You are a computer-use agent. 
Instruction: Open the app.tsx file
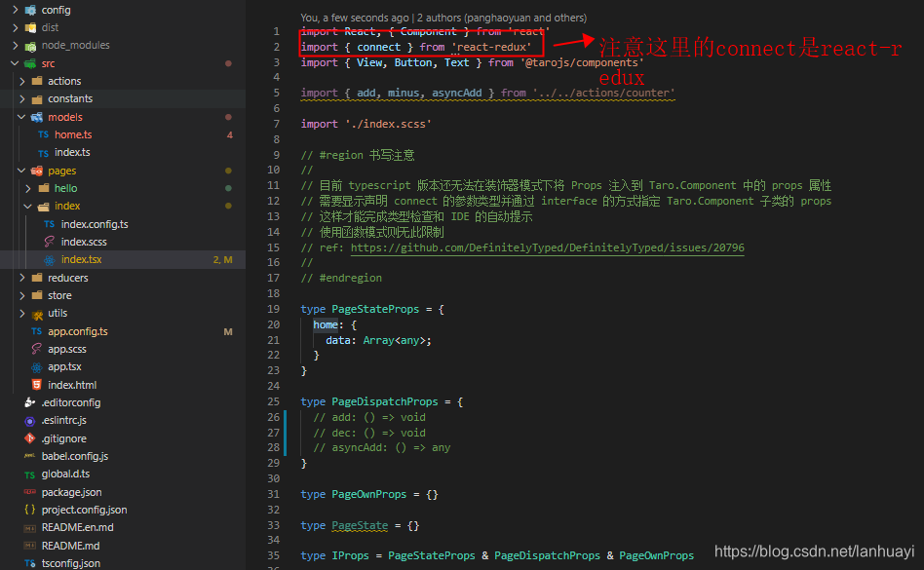(65, 367)
